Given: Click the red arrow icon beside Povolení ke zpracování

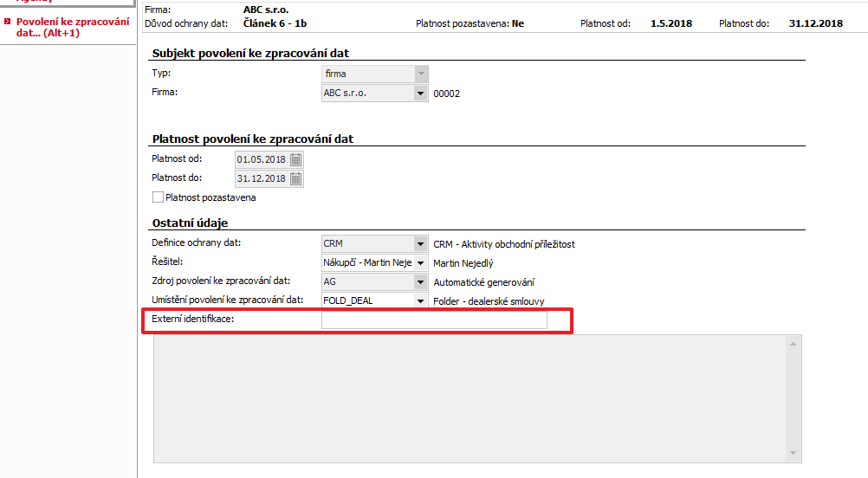Looking at the screenshot, I should pos(7,22).
